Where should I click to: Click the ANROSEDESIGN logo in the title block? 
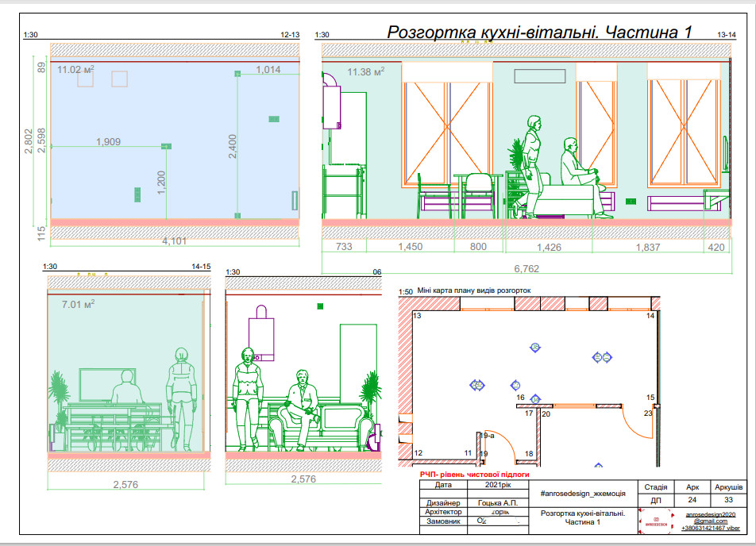(654, 520)
